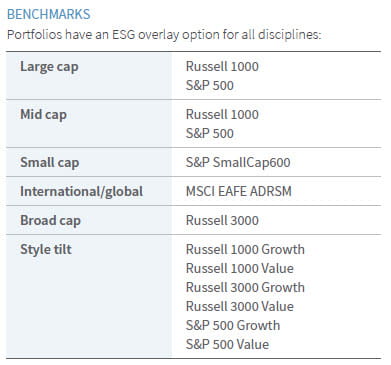Select the Style tilt row label
The height and width of the screenshot is (365, 391).
[x=46, y=249]
